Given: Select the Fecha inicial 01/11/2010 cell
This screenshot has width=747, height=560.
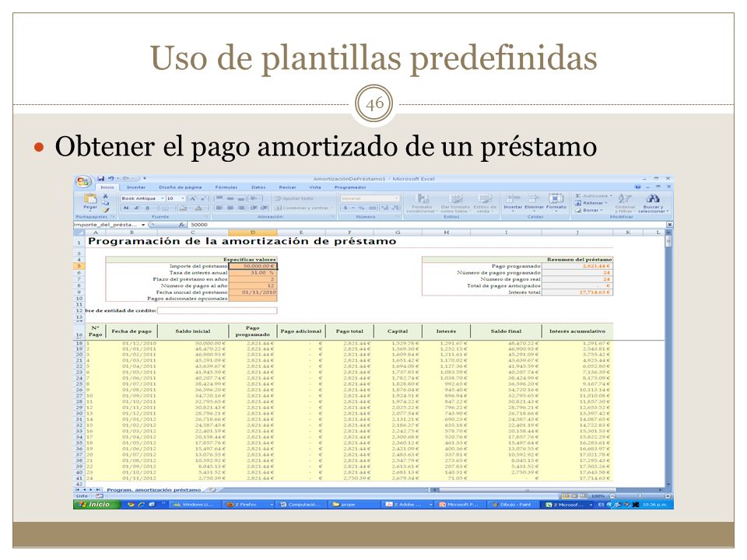Looking at the screenshot, I should click(253, 292).
